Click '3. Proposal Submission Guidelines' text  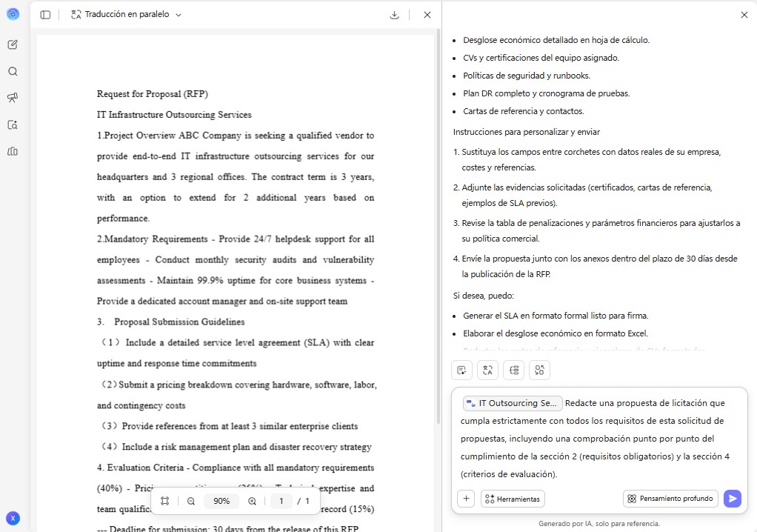click(x=170, y=322)
